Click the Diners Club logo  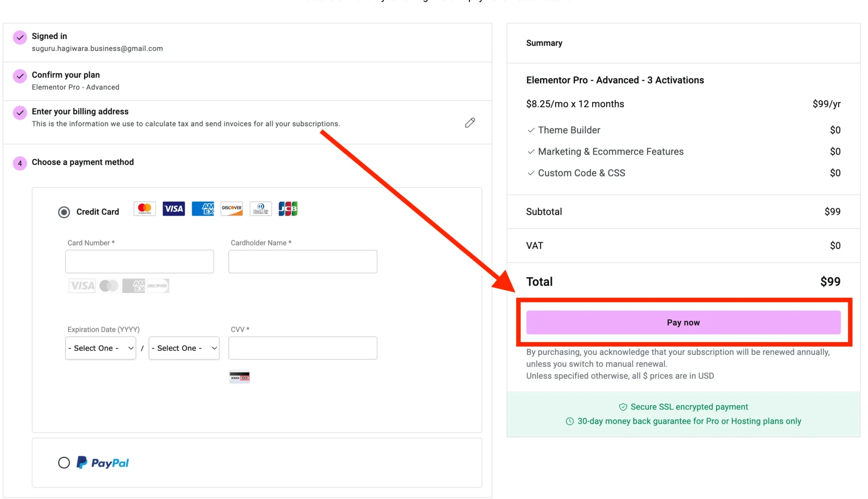pyautogui.click(x=261, y=209)
